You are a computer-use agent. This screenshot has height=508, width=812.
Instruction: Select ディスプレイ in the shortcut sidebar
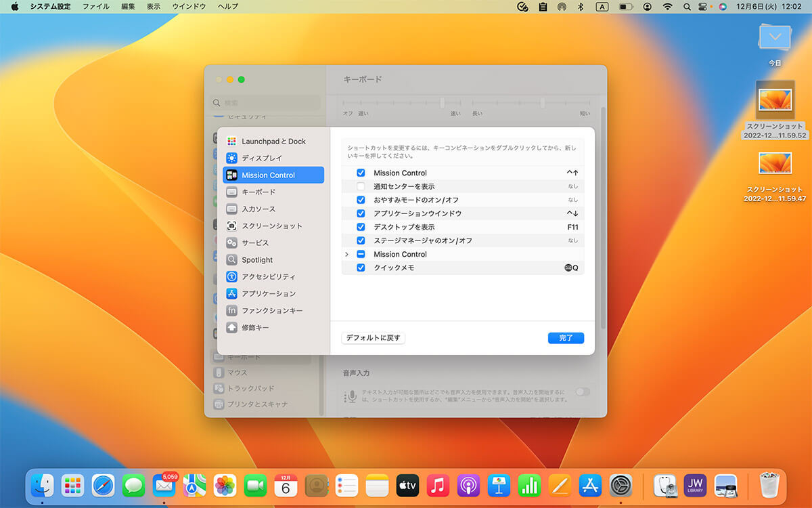(x=273, y=158)
